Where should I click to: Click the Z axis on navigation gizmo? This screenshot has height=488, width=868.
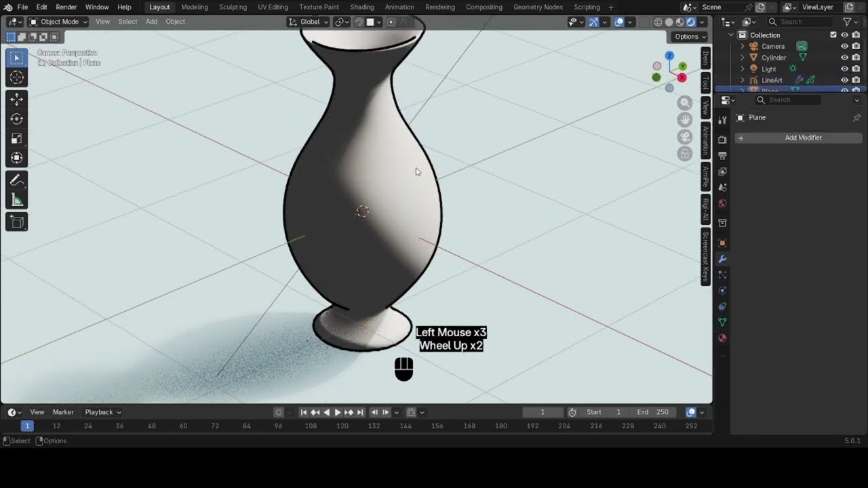pos(669,56)
